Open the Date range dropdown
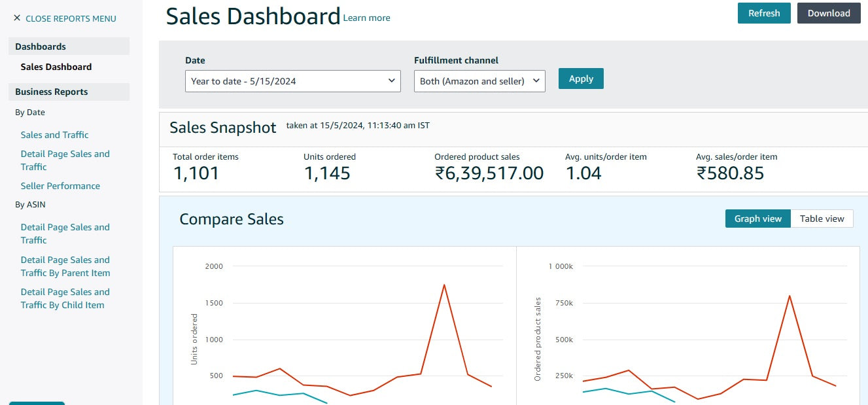This screenshot has height=405, width=868. pos(292,81)
